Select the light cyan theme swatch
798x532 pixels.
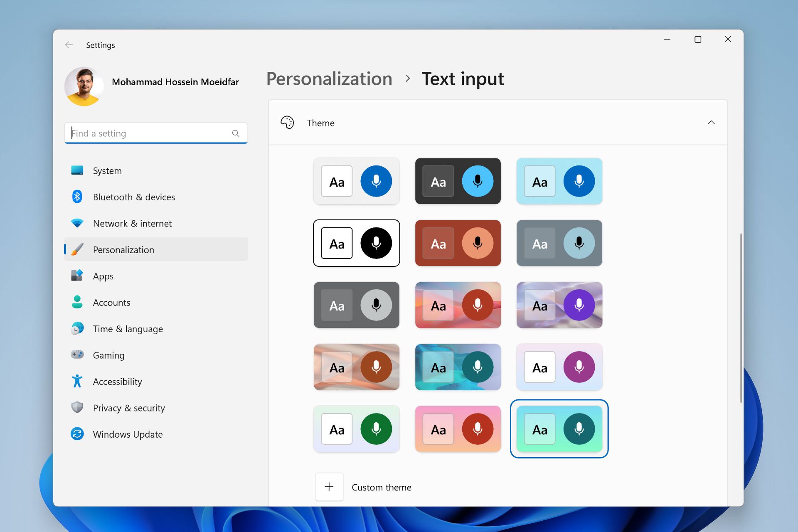(x=559, y=181)
